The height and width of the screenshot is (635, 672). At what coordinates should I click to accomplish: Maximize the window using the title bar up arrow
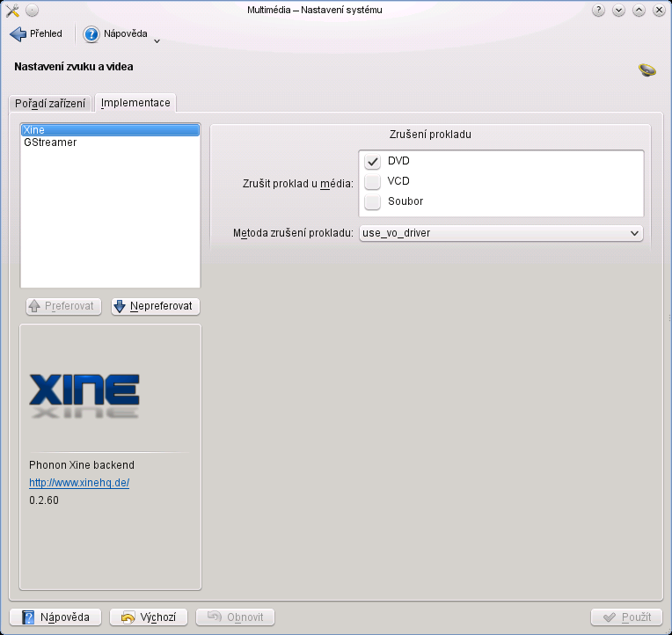(639, 11)
